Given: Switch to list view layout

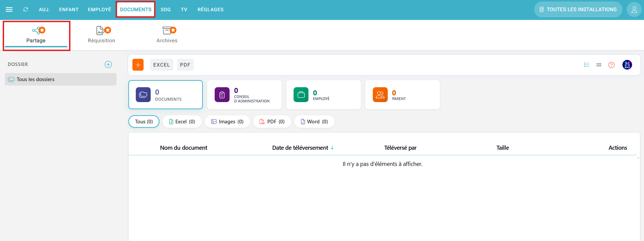Looking at the screenshot, I should 586,65.
